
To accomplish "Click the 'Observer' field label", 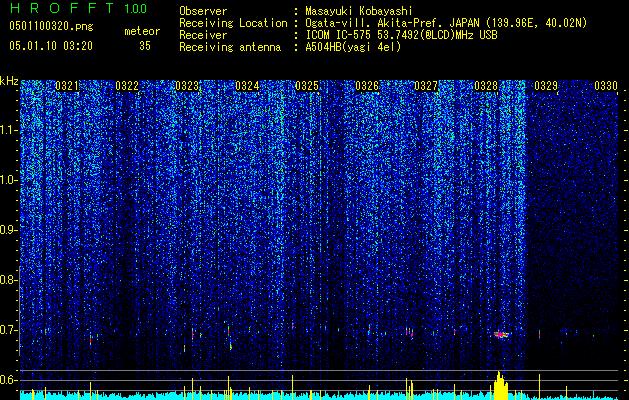I will pos(203,12).
